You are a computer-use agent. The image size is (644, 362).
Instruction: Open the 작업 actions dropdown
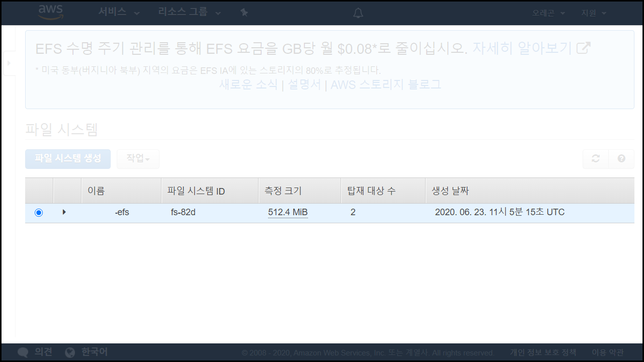(138, 158)
